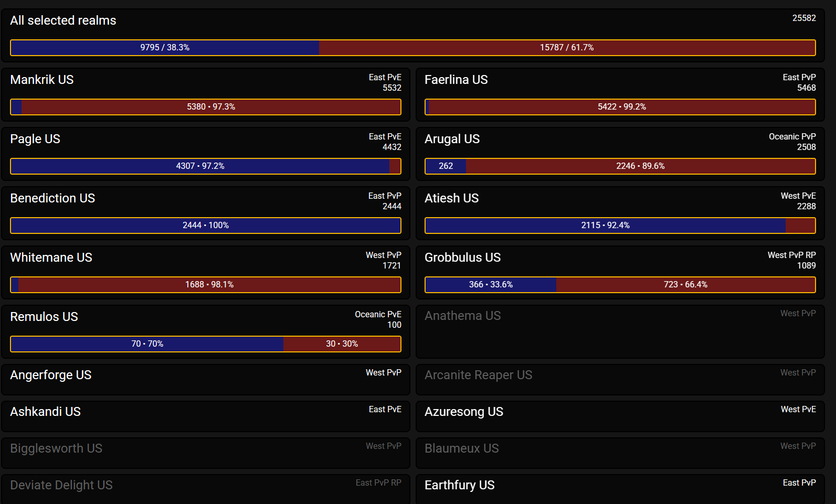Click the blue 262 segment of Arugal

coord(446,166)
